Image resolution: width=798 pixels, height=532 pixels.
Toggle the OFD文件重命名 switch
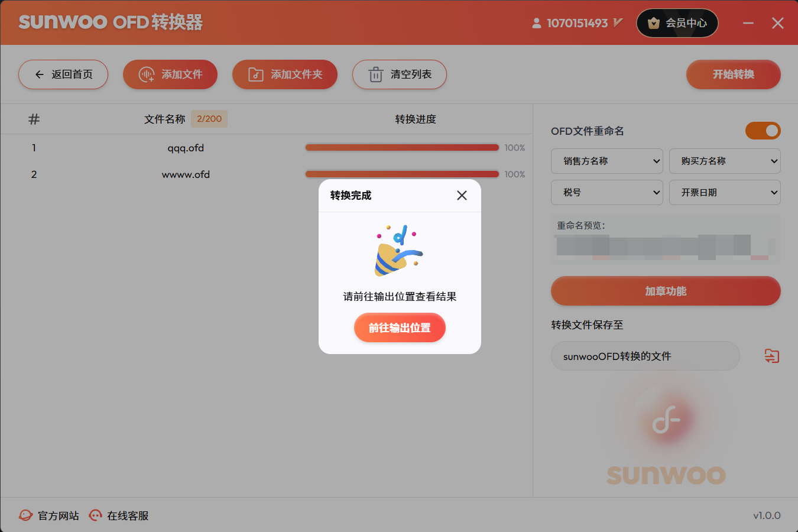click(x=763, y=131)
